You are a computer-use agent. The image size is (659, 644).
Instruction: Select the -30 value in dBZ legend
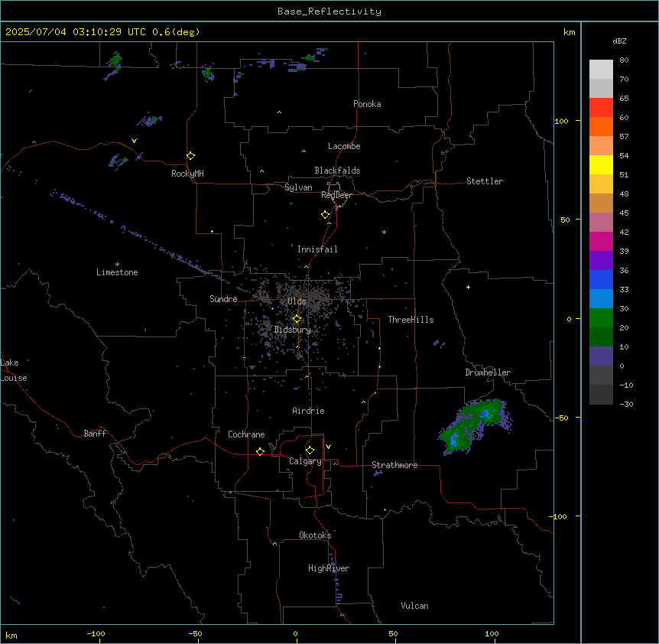(x=626, y=404)
